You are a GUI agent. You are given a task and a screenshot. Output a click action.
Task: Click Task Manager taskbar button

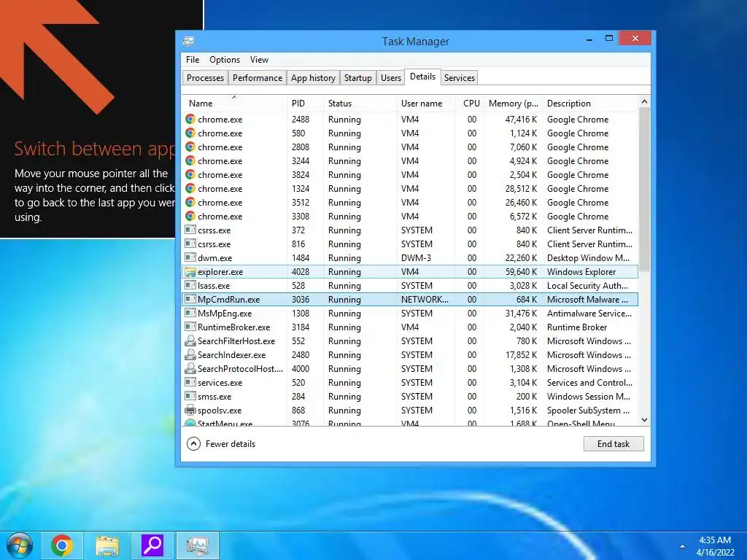pos(198,545)
